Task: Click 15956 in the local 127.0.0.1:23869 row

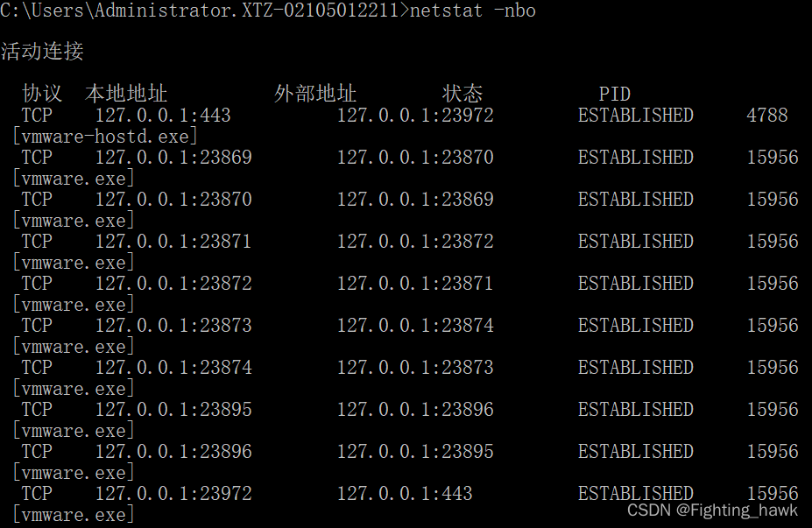Action: pyautogui.click(x=772, y=157)
